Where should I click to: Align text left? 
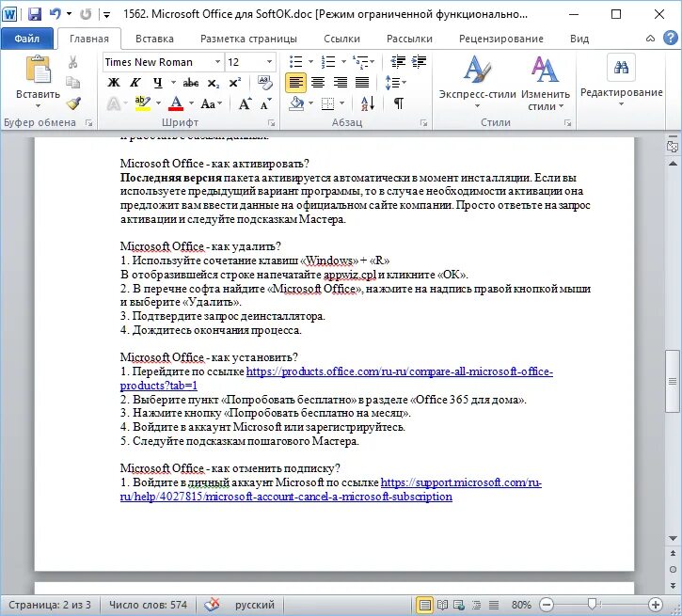[x=295, y=82]
